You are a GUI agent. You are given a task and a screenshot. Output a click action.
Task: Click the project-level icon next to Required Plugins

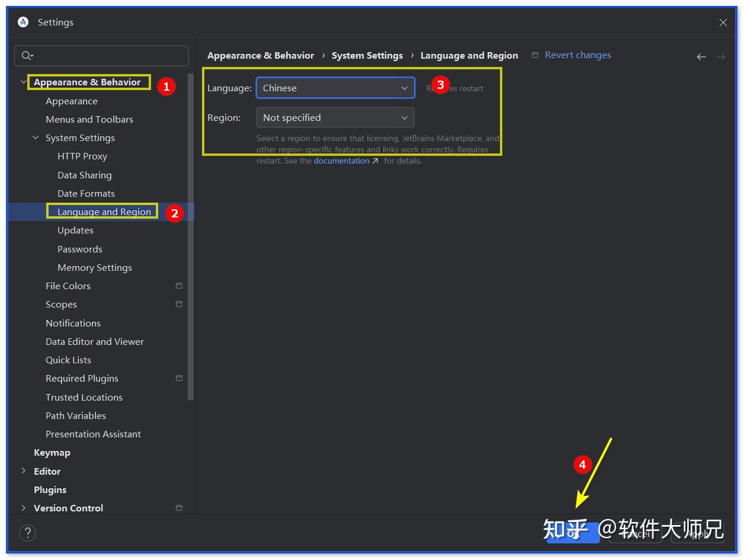(x=179, y=378)
